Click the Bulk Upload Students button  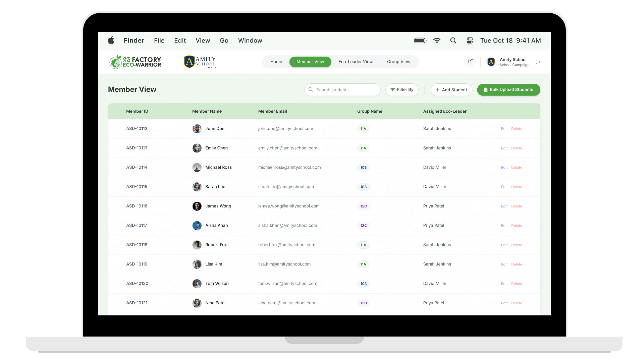(x=508, y=90)
